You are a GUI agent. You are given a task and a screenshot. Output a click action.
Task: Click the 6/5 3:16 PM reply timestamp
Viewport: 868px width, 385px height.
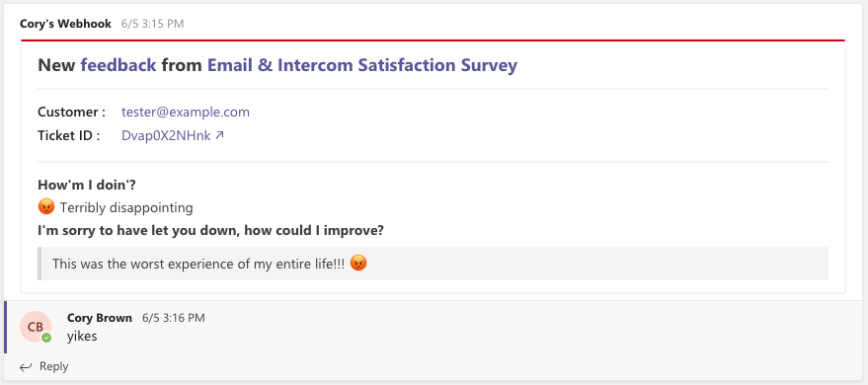point(174,318)
